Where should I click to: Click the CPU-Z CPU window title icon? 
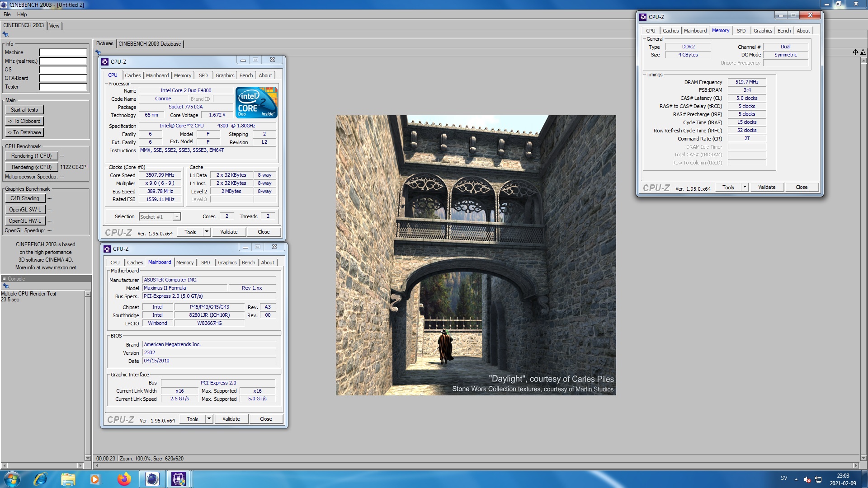click(105, 61)
